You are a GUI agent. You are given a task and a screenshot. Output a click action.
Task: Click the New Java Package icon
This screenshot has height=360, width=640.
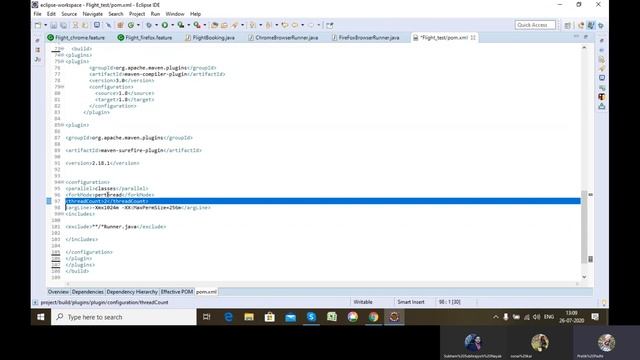click(x=120, y=25)
